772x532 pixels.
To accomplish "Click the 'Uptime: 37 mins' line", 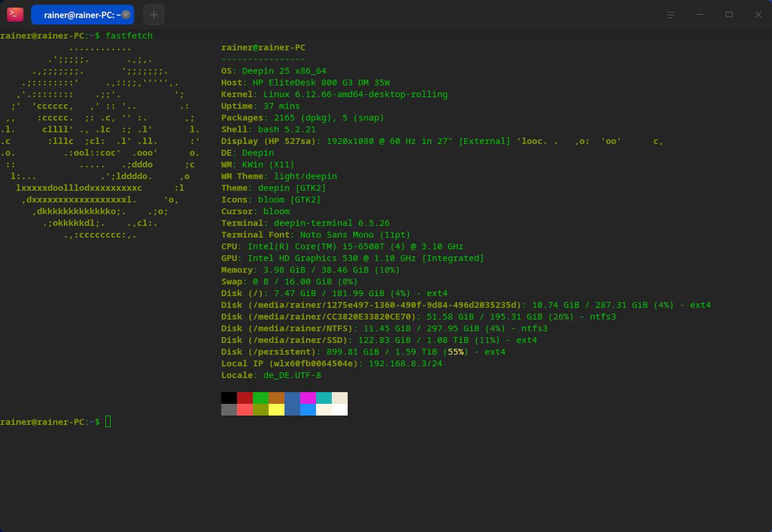I will pyautogui.click(x=260, y=106).
